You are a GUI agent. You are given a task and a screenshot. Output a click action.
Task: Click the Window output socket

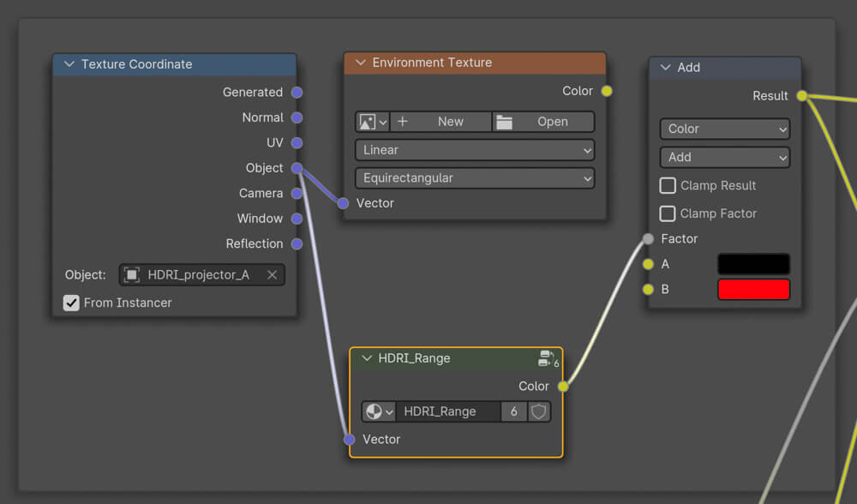coord(297,219)
